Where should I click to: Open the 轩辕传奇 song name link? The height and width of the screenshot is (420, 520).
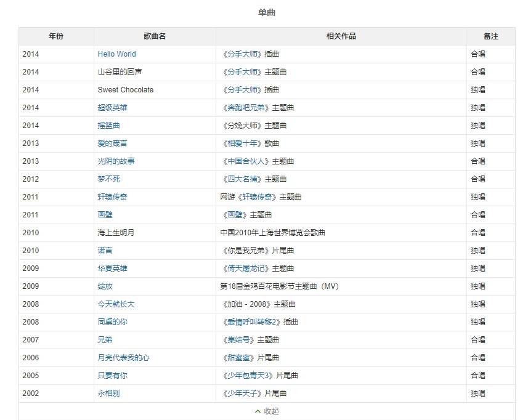112,197
